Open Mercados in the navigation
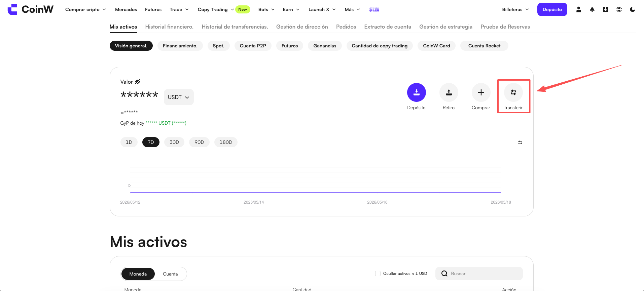 pyautogui.click(x=126, y=9)
